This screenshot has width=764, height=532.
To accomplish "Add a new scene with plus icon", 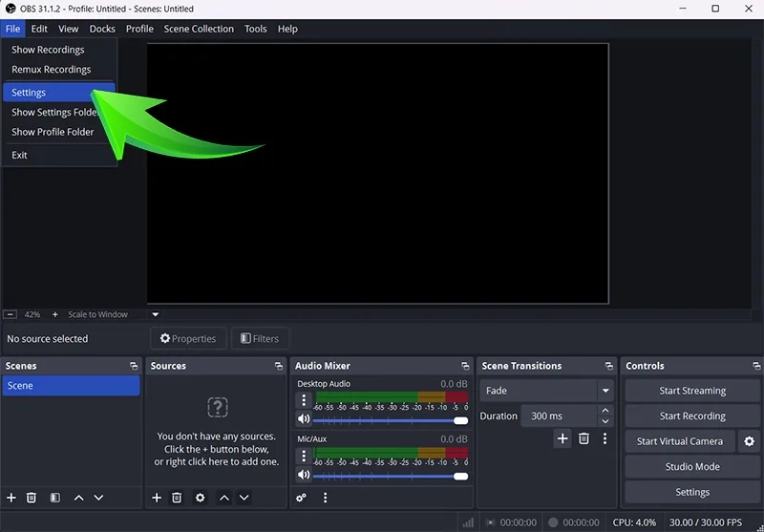I will click(11, 498).
